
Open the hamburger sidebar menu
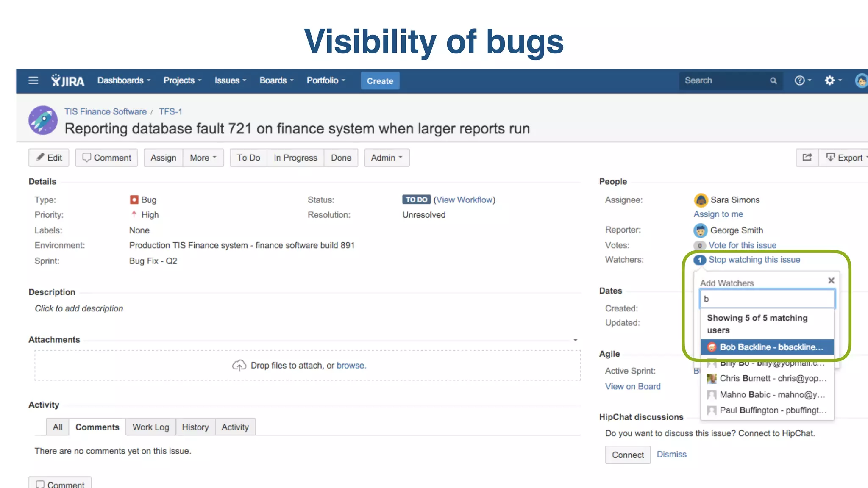[x=33, y=80]
